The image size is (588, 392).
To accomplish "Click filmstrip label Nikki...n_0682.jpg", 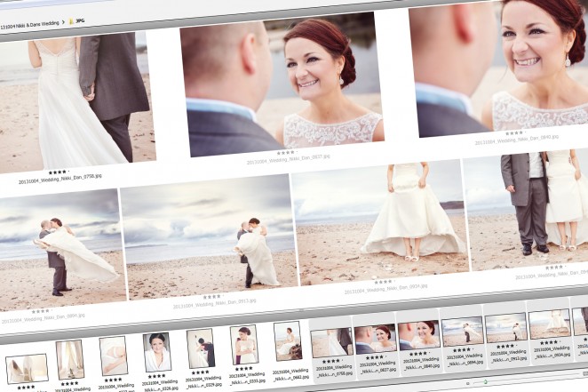I will coord(290,378).
